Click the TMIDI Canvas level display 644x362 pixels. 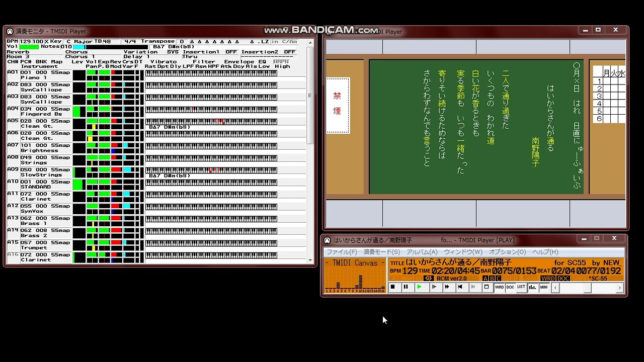355,276
